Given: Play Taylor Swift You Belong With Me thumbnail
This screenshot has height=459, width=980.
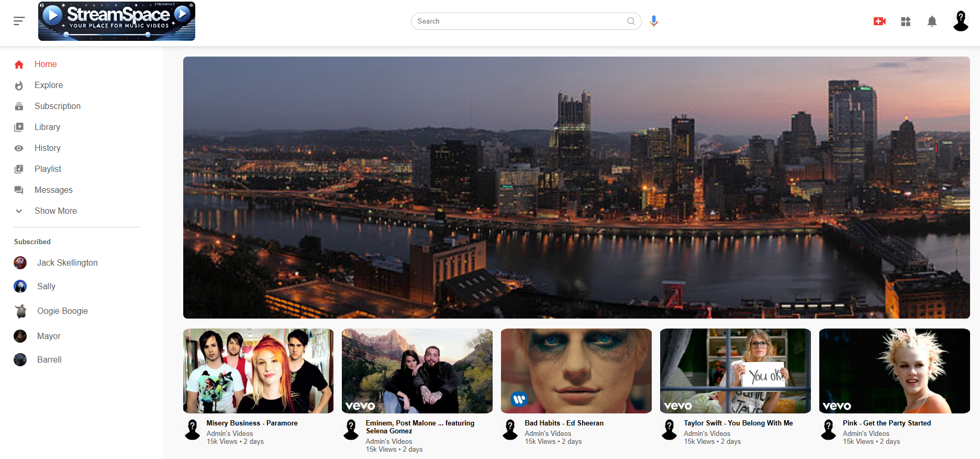Looking at the screenshot, I should 736,371.
